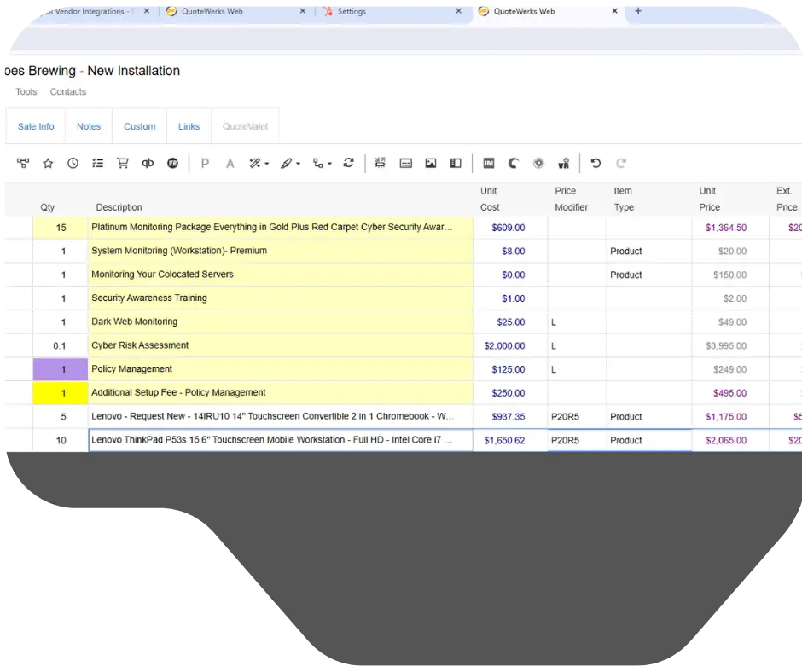This screenshot has width=802, height=672.
Task: Switch to the Notes tab
Action: 89,125
